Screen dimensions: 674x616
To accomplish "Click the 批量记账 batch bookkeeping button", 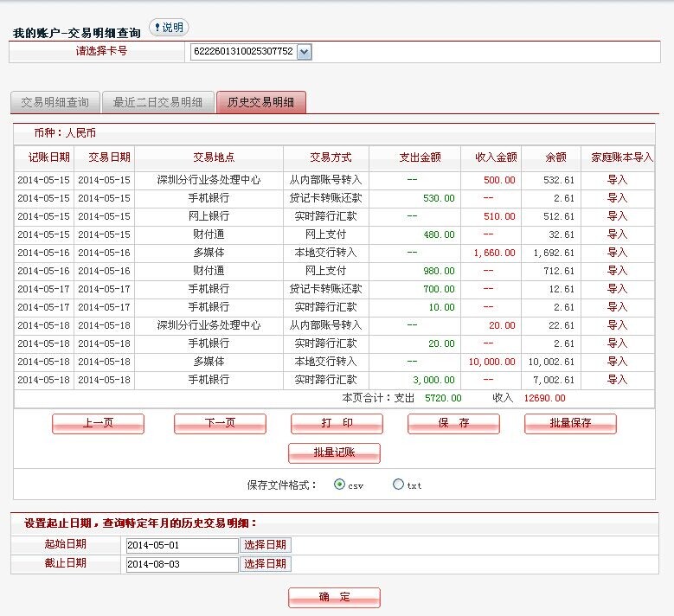I will (x=334, y=452).
